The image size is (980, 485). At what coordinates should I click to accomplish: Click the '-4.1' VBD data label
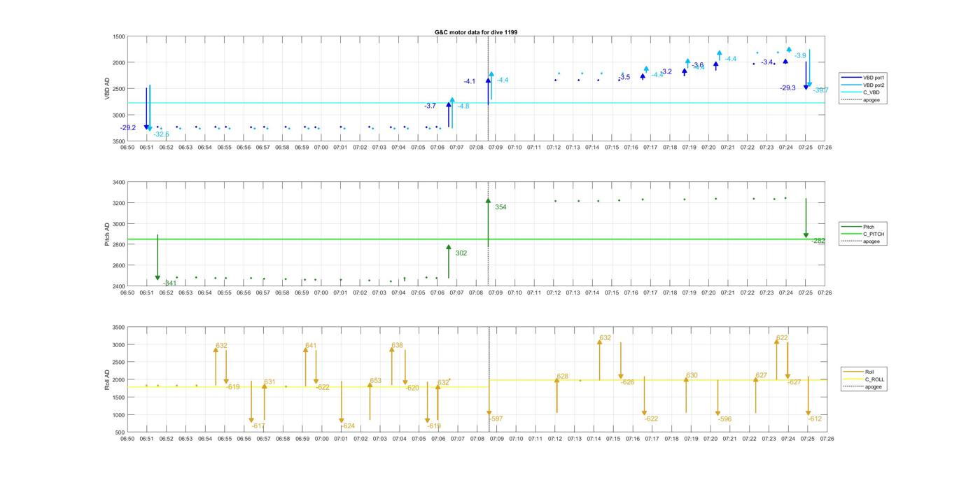[470, 82]
